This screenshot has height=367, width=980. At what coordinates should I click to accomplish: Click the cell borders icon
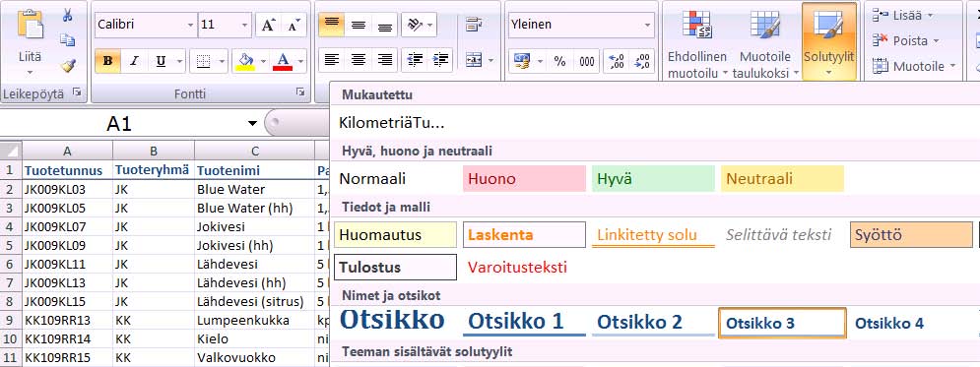pyautogui.click(x=202, y=61)
